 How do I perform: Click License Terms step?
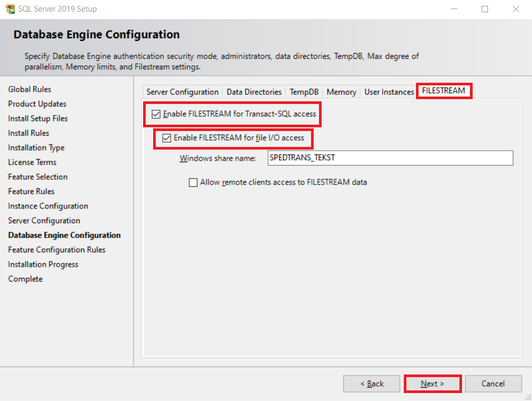pos(32,162)
